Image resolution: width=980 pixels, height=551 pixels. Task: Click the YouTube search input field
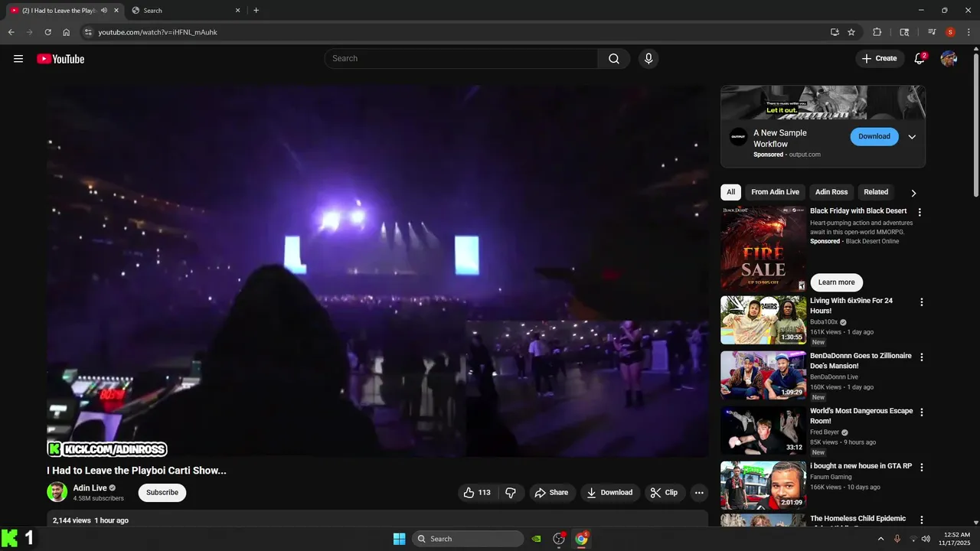[x=462, y=59]
